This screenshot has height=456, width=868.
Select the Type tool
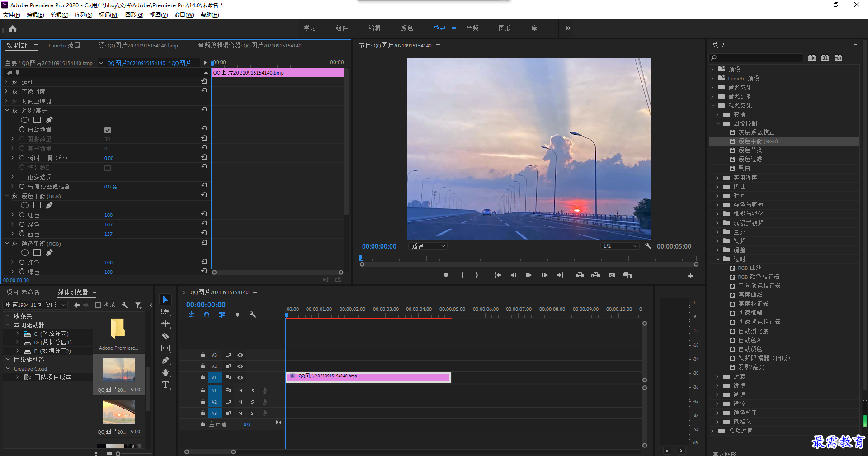tap(165, 385)
